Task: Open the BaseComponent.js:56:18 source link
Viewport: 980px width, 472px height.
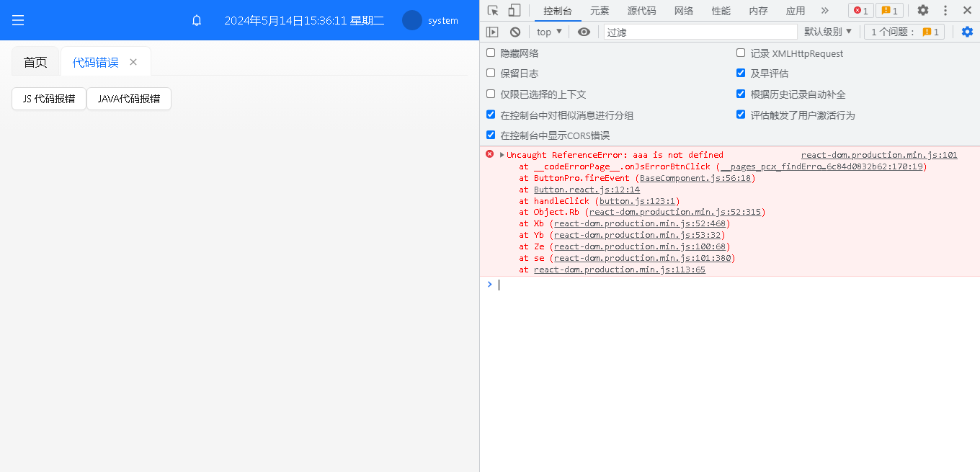Action: 695,178
